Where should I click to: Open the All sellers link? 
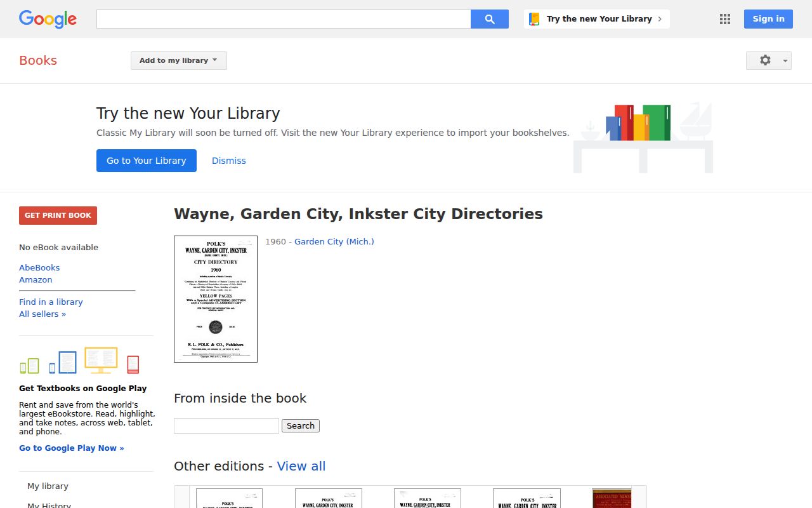click(43, 314)
